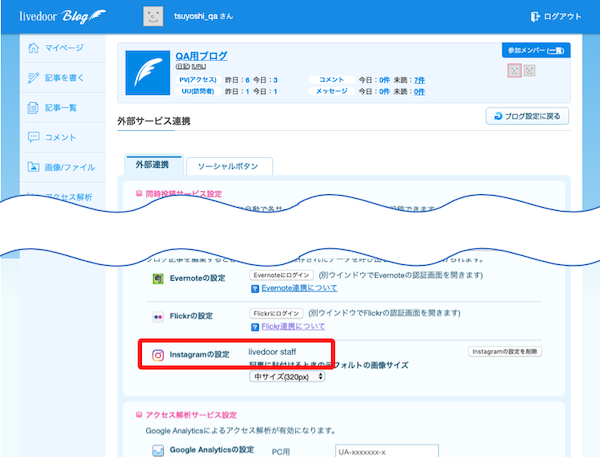The height and width of the screenshot is (457, 600).
Task: Click Evernoteにログイン button
Action: 281,275
